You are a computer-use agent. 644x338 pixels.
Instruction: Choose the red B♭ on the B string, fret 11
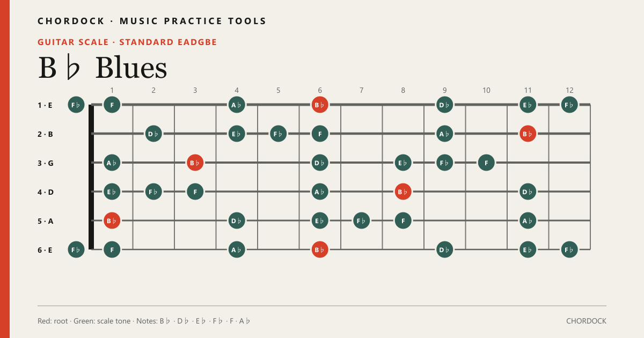[528, 134]
